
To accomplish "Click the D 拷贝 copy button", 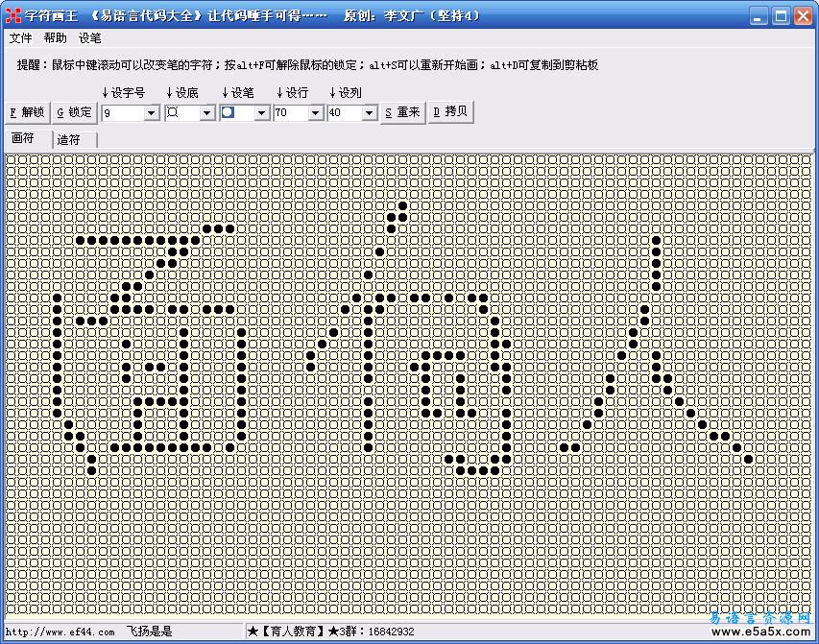I will click(450, 111).
